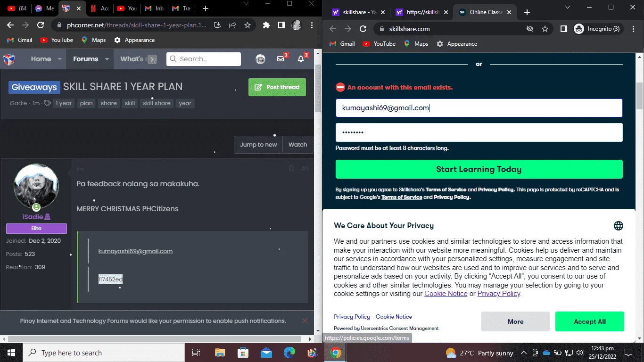This screenshot has height=362, width=644.
Task: Open Gmail bookmark in left browser
Action: point(20,40)
